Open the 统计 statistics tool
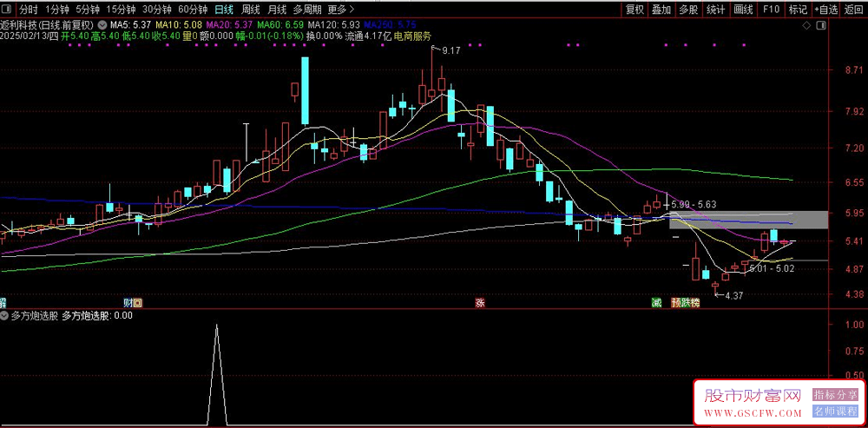The image size is (868, 428). (716, 10)
